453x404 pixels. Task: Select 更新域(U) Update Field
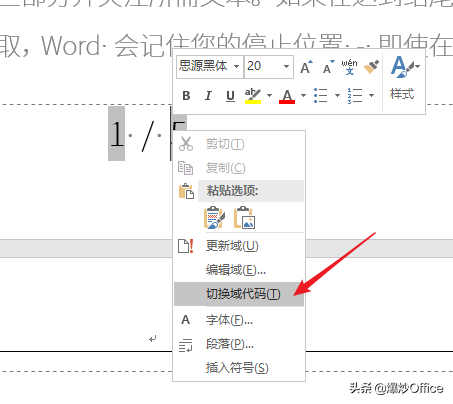[239, 246]
